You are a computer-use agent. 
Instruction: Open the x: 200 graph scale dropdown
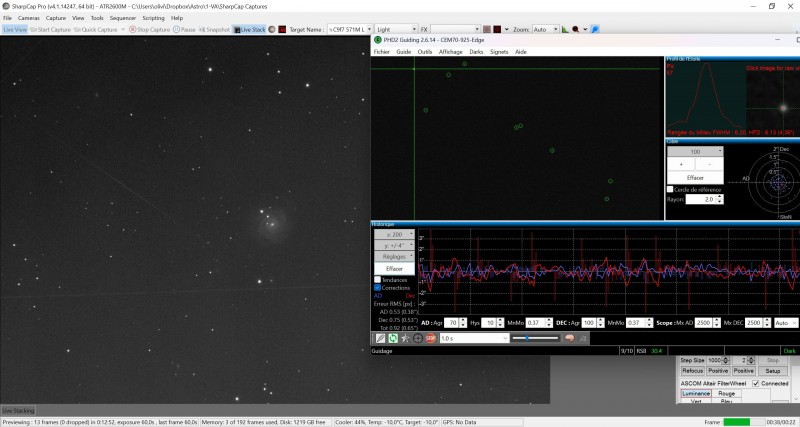pyautogui.click(x=394, y=234)
